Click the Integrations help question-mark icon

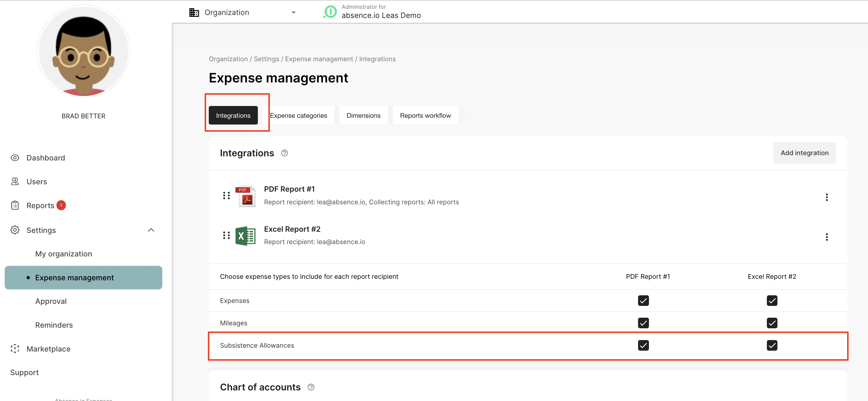point(284,153)
